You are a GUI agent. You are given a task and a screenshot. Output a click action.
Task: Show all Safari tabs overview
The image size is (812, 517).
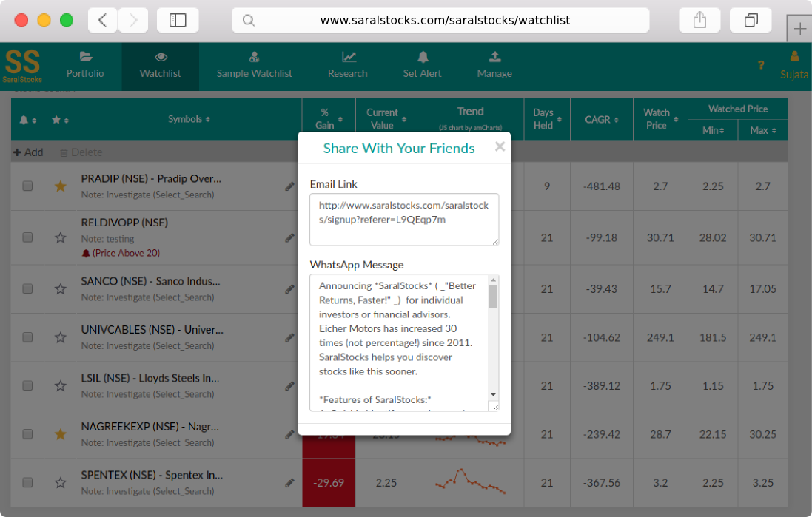coord(751,20)
